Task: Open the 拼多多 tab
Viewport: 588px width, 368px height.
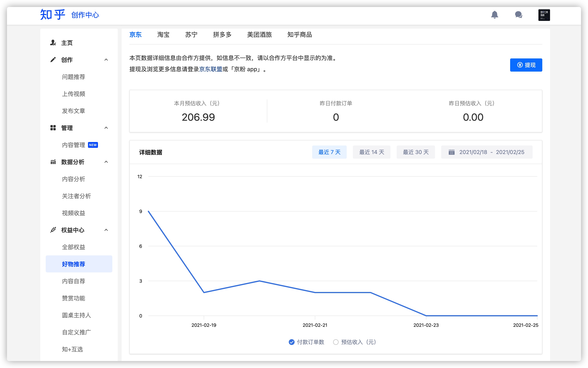Action: 222,35
